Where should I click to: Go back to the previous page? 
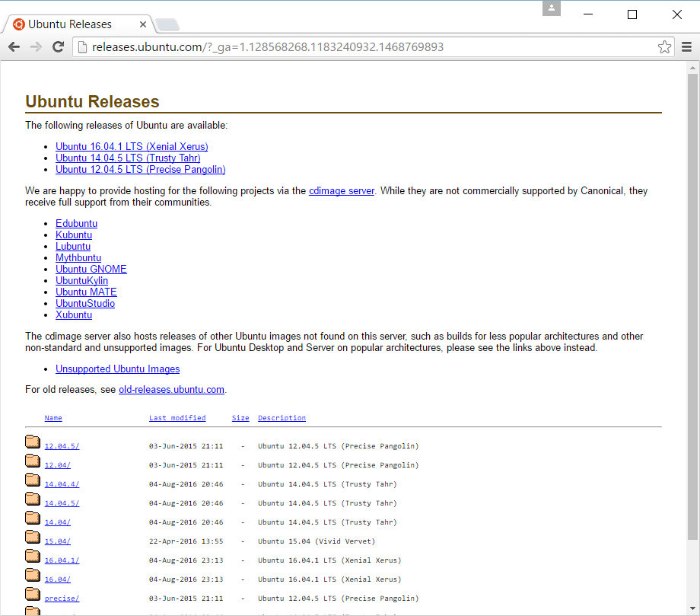click(14, 47)
